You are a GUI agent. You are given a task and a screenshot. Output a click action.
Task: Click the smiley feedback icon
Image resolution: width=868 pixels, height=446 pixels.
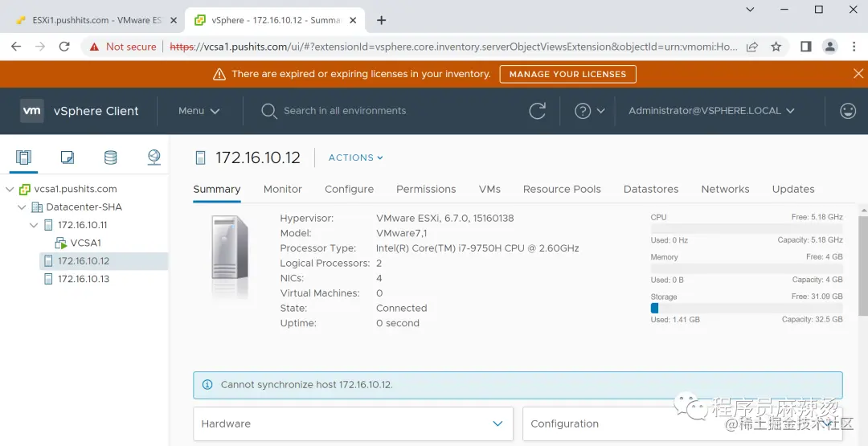[x=848, y=111]
